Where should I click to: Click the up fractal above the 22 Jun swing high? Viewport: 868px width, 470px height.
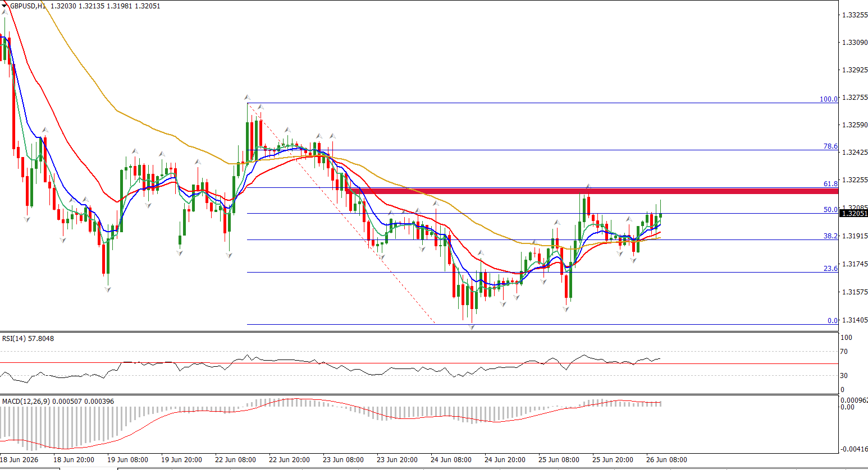click(x=247, y=98)
